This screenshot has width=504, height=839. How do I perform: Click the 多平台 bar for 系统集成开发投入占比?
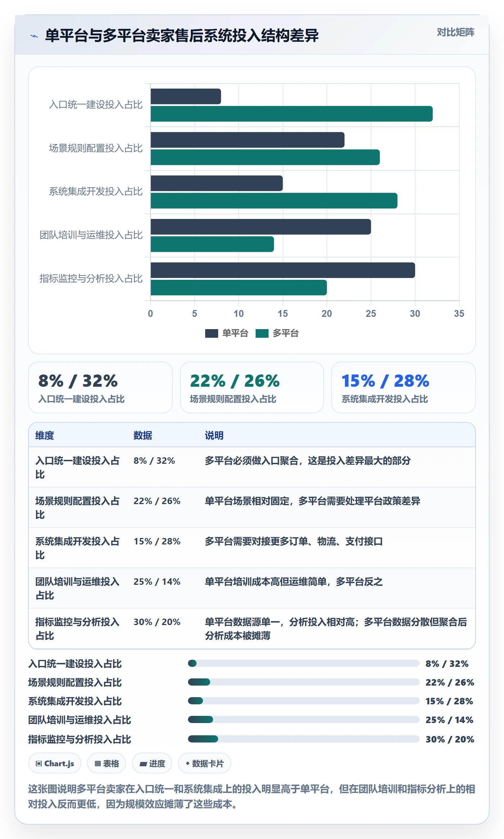click(x=274, y=201)
